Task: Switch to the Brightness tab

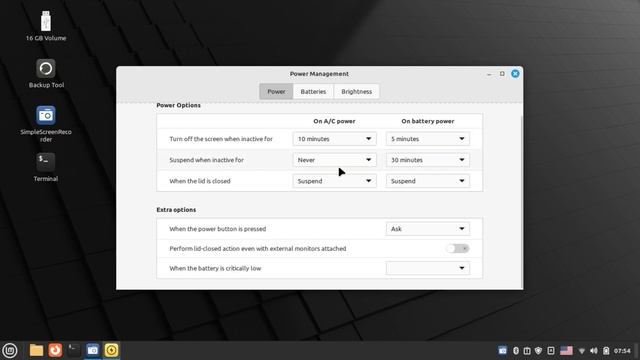Action: tap(356, 91)
